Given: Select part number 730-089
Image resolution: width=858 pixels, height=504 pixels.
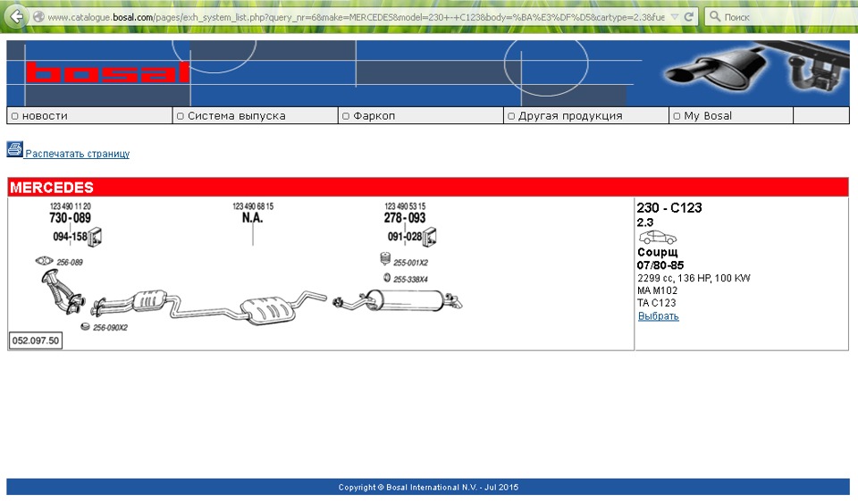Looking at the screenshot, I should (x=70, y=218).
